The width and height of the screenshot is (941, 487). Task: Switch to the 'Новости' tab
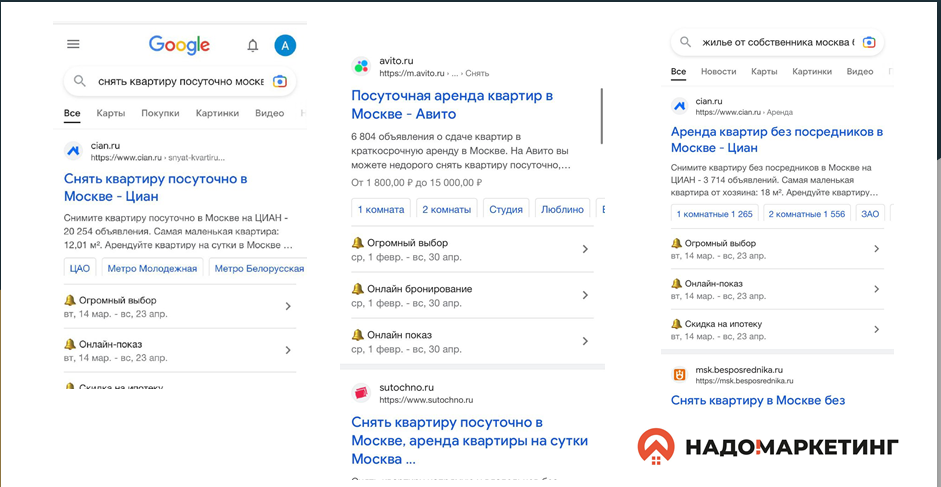(718, 71)
